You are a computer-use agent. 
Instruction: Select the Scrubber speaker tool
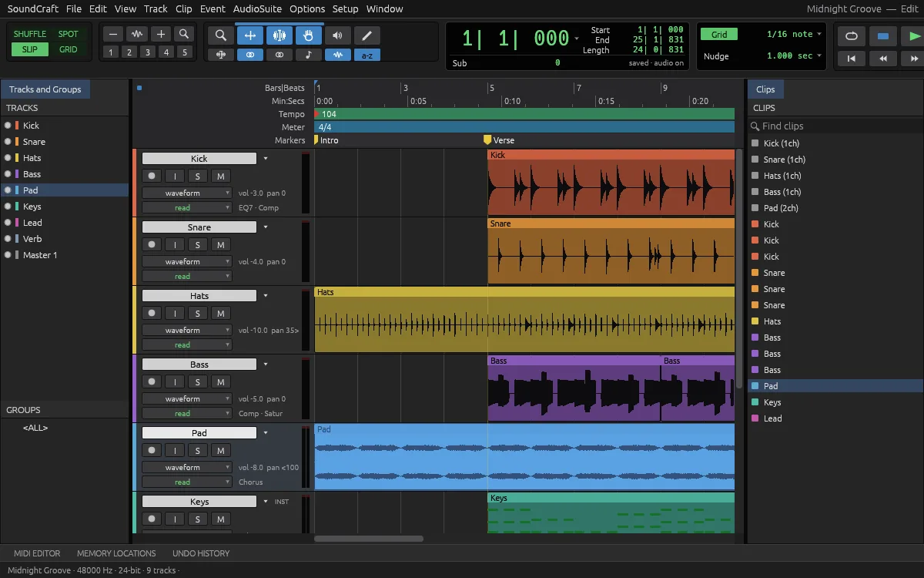(338, 35)
